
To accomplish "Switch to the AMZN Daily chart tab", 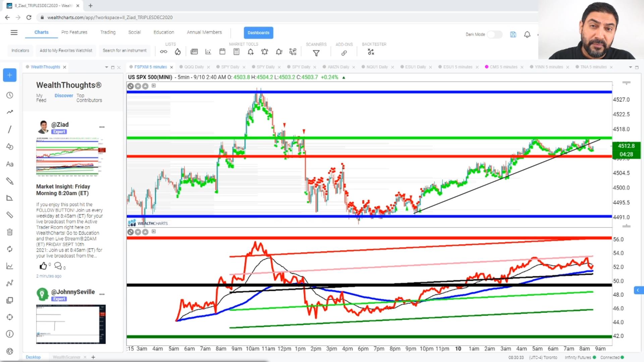I will (338, 67).
